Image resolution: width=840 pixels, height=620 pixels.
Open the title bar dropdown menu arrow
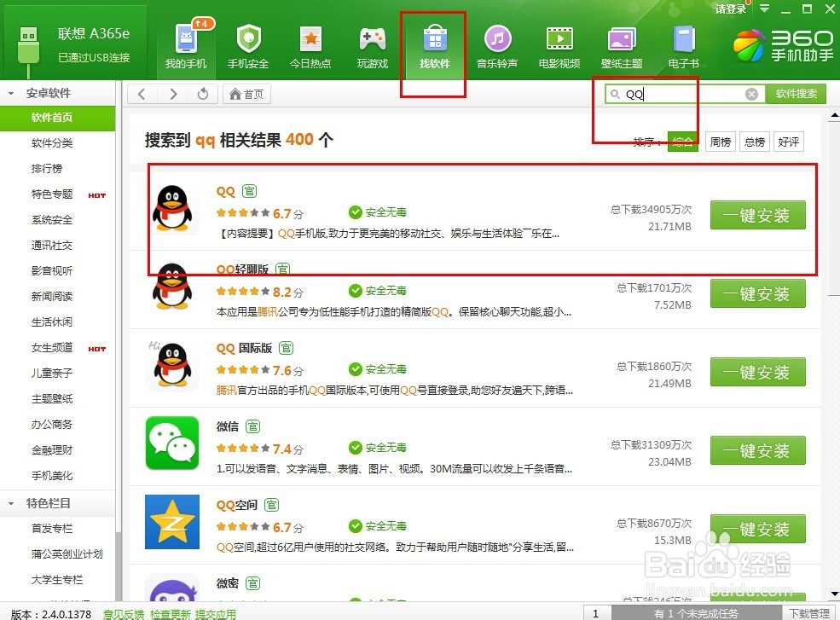coord(764,9)
